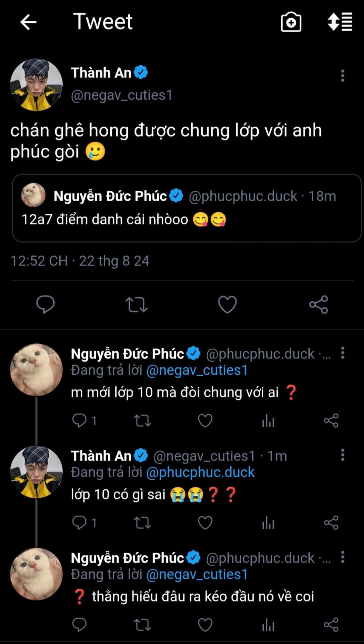Go back using the arrow icon
This screenshot has width=364, height=644.
pyautogui.click(x=28, y=22)
